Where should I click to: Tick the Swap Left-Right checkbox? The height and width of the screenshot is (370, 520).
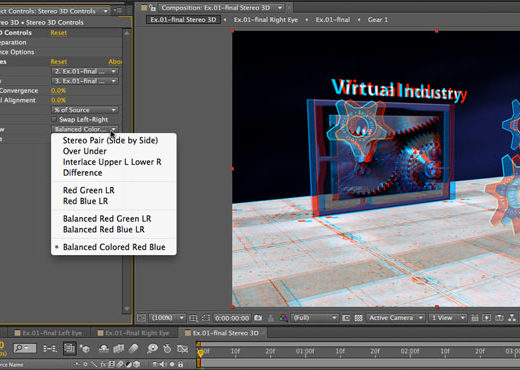tap(54, 119)
